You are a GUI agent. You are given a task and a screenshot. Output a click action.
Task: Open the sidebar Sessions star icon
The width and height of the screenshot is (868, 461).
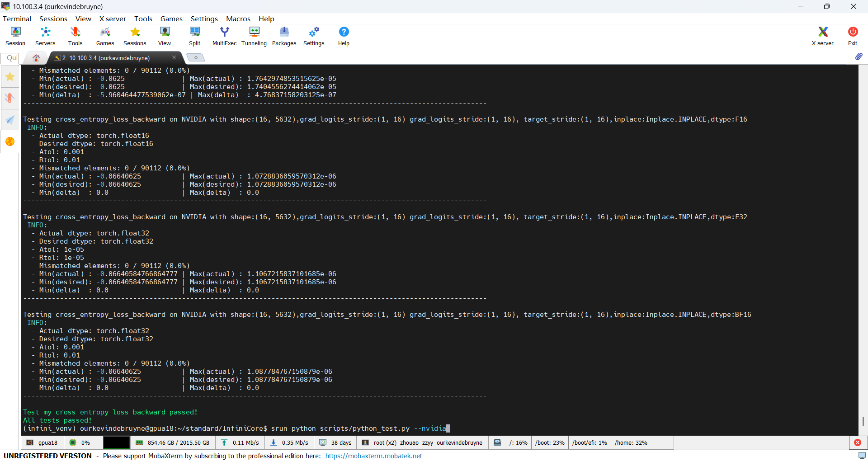(10, 77)
